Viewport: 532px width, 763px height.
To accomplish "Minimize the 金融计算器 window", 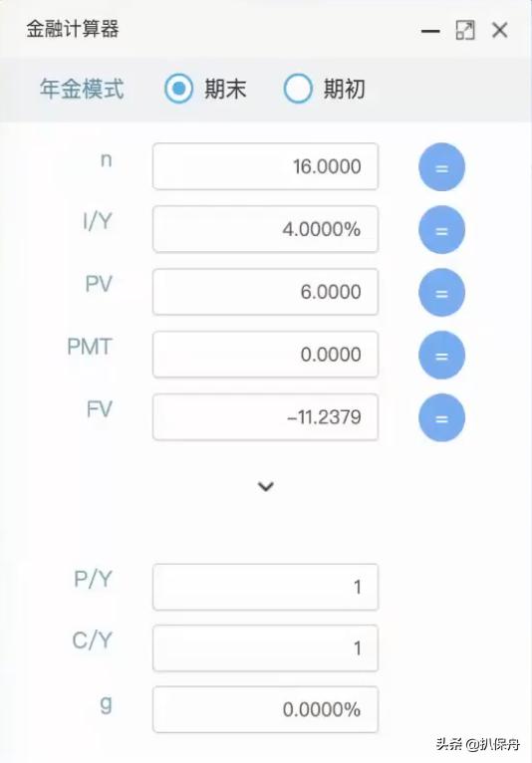I will (x=430, y=31).
